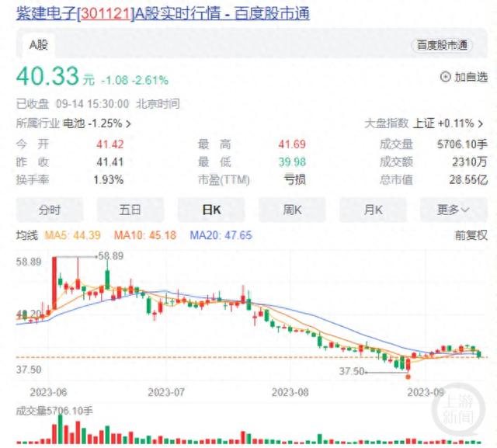Click the 昨收 value 41.41

[x=110, y=162]
